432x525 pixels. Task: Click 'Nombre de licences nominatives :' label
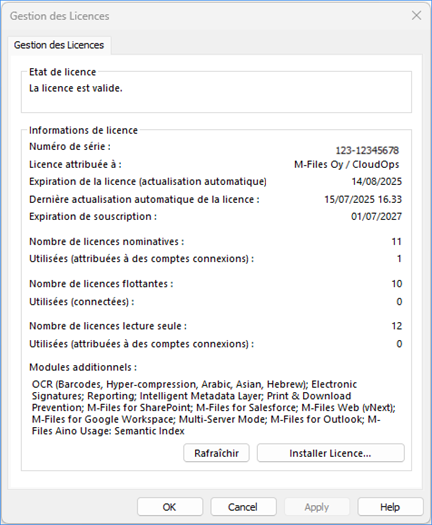106,241
